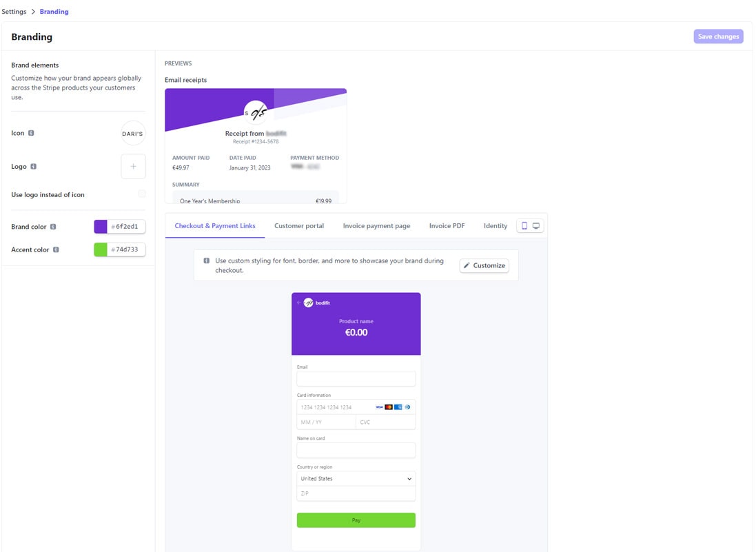Screen dimensions: 756x552
Task: Click Branding in the breadcrumb
Action: 54,12
